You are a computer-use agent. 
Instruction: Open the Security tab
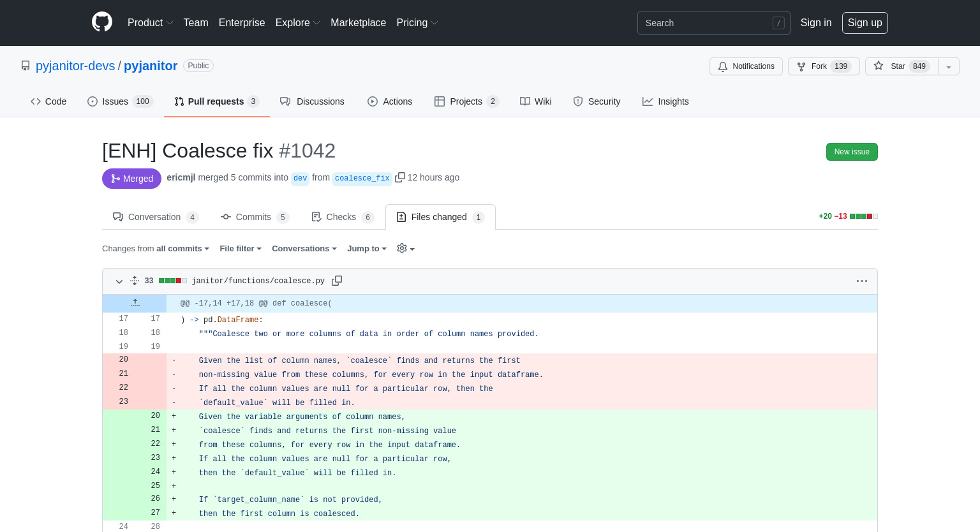click(x=597, y=101)
